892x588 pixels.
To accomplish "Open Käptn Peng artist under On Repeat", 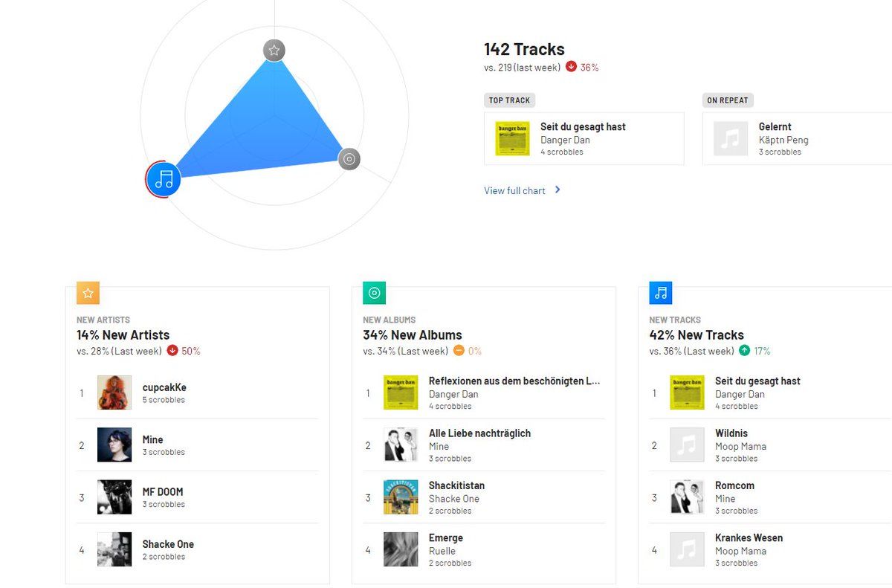I will tap(783, 140).
